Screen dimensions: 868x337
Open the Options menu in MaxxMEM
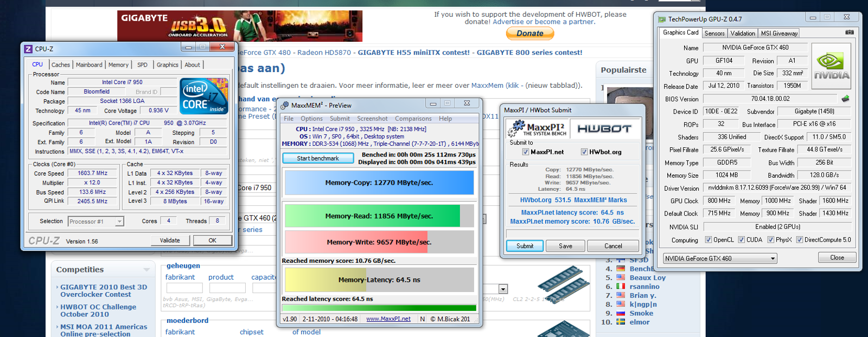click(311, 119)
